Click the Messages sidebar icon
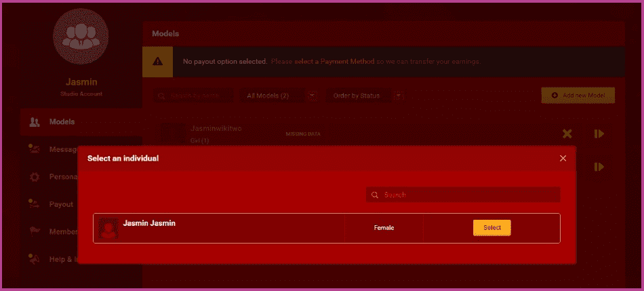644x291 pixels. 35,149
